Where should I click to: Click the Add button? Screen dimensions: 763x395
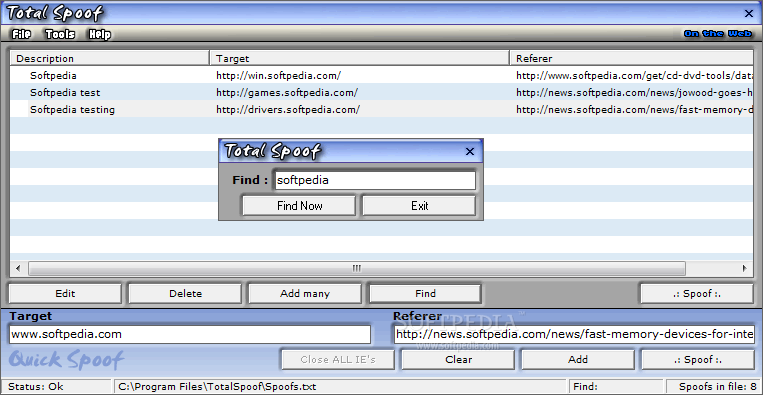pos(578,360)
